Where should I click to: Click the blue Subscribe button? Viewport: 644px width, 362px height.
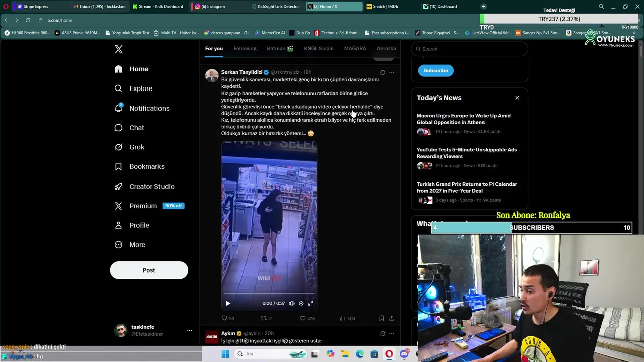tap(436, 70)
